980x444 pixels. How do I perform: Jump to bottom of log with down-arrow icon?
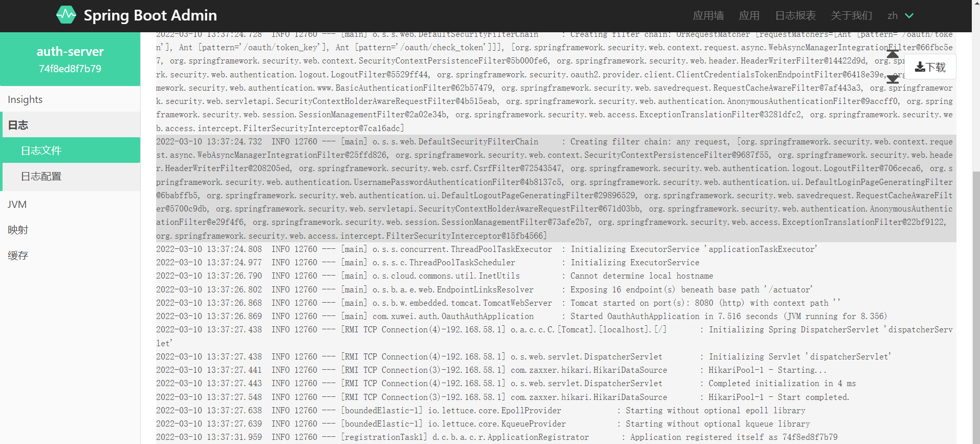(892, 79)
